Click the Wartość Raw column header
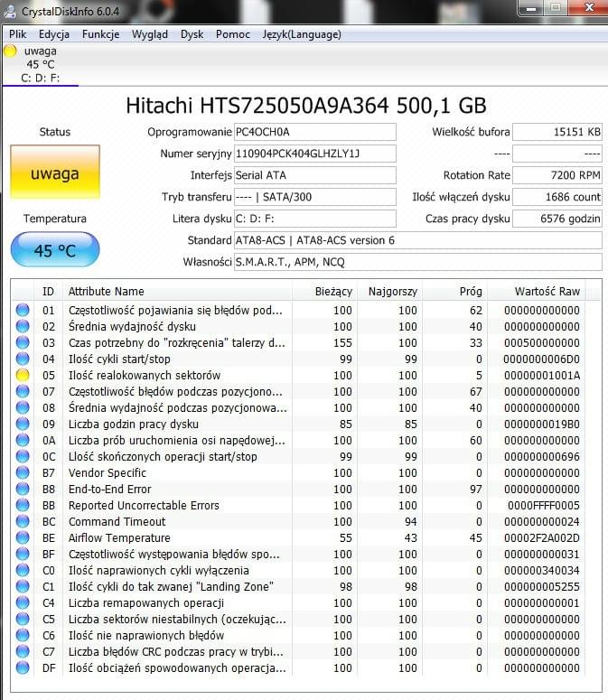The width and height of the screenshot is (608, 700). click(x=537, y=292)
